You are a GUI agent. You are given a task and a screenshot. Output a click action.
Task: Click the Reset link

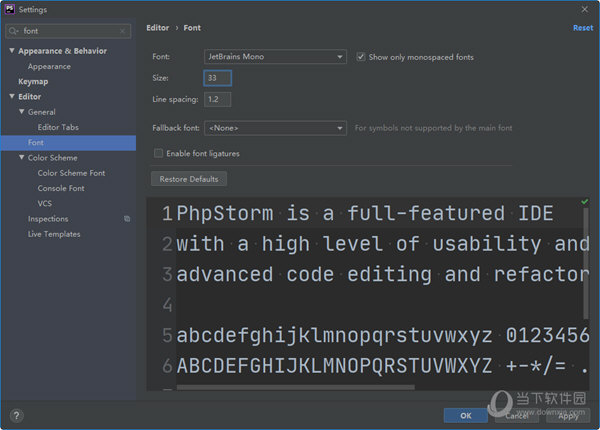coord(583,28)
